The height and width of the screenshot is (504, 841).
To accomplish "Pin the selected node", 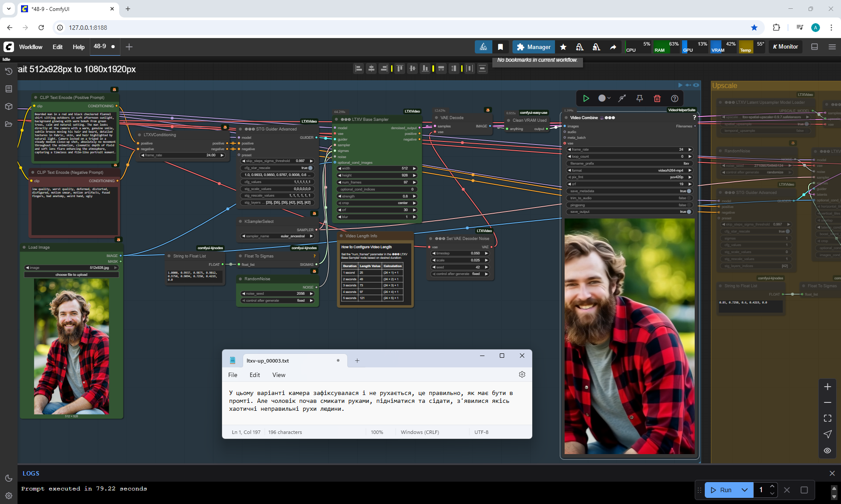I will coord(640,99).
